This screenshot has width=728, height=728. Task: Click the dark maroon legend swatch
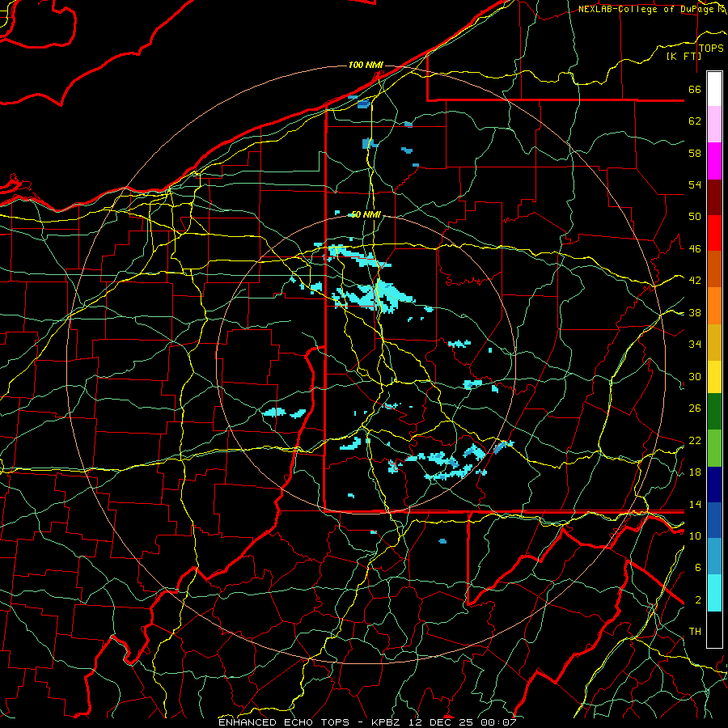[x=714, y=197]
